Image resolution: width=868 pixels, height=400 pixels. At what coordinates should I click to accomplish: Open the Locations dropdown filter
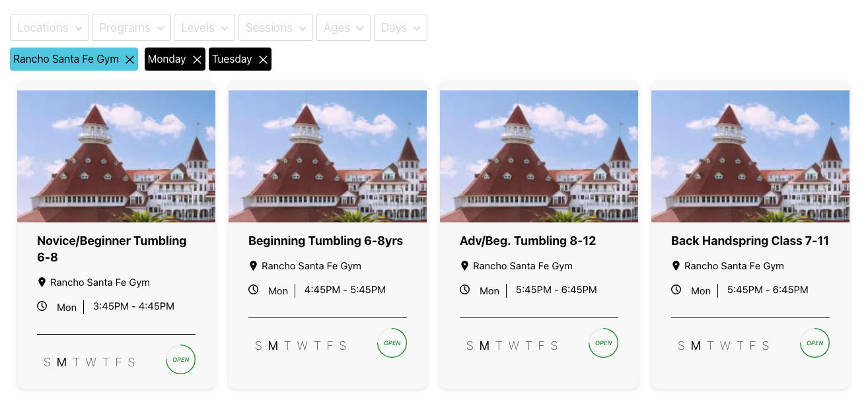click(x=50, y=28)
